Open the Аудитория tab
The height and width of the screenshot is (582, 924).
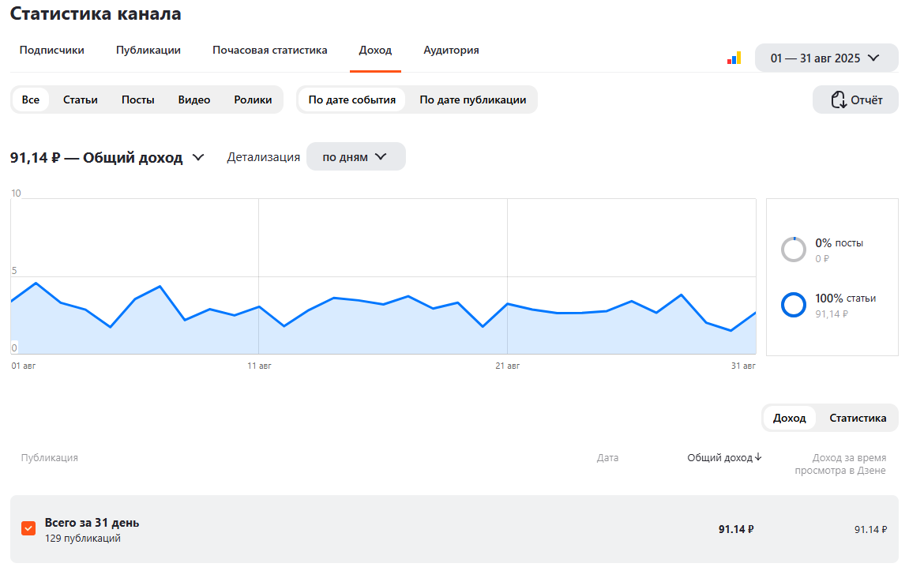click(451, 50)
